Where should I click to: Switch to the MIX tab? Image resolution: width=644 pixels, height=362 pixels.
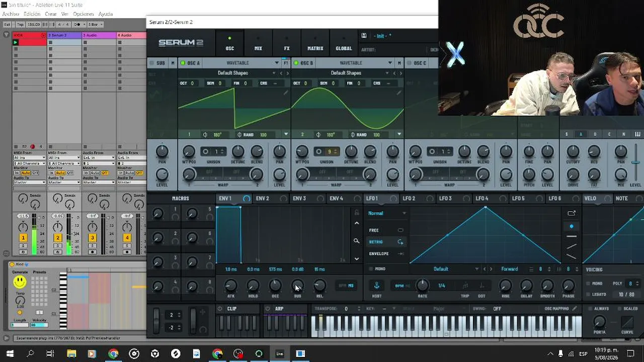point(258,44)
